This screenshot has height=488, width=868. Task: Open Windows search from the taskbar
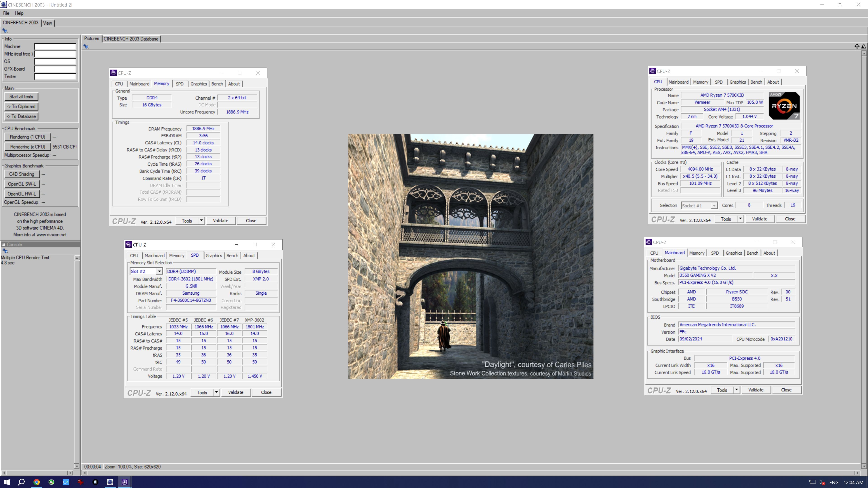click(x=21, y=482)
